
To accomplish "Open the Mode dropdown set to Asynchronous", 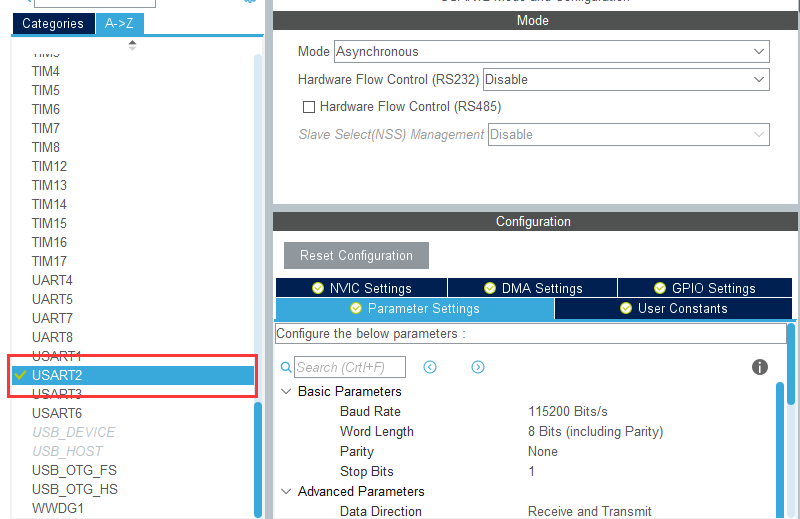I will 551,51.
